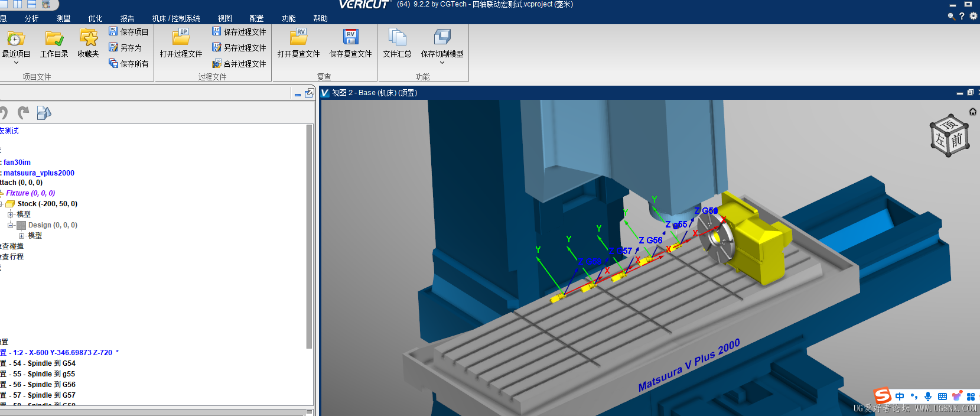Open the 分析 menu tab
980x416 pixels.
32,18
